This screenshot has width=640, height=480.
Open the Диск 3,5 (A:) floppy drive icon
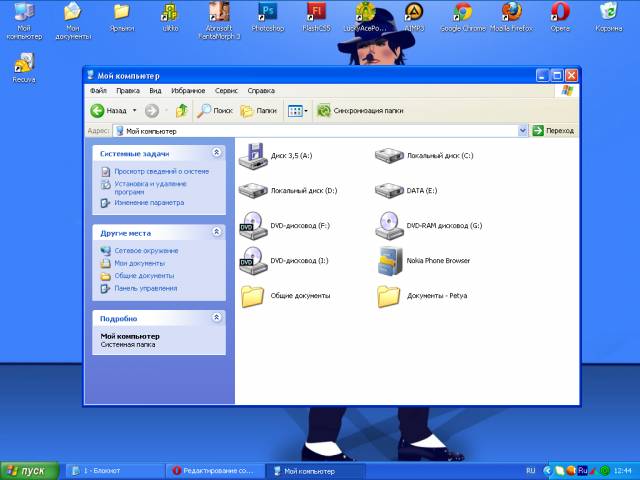pos(252,156)
